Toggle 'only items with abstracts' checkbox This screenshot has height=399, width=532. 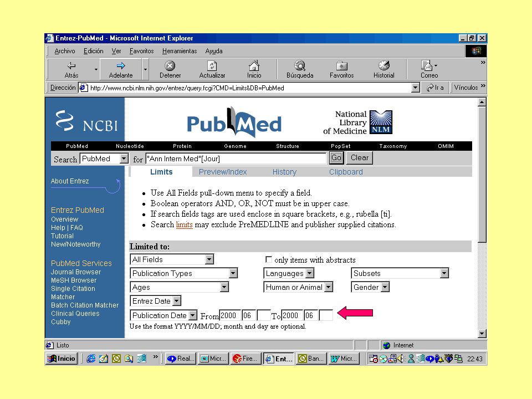pyautogui.click(x=268, y=259)
